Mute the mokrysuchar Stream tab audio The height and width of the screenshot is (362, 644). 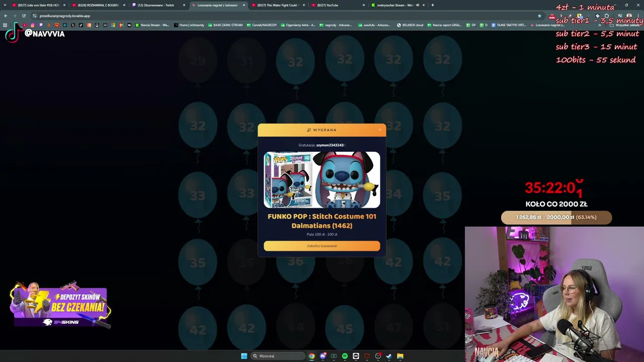tap(417, 5)
